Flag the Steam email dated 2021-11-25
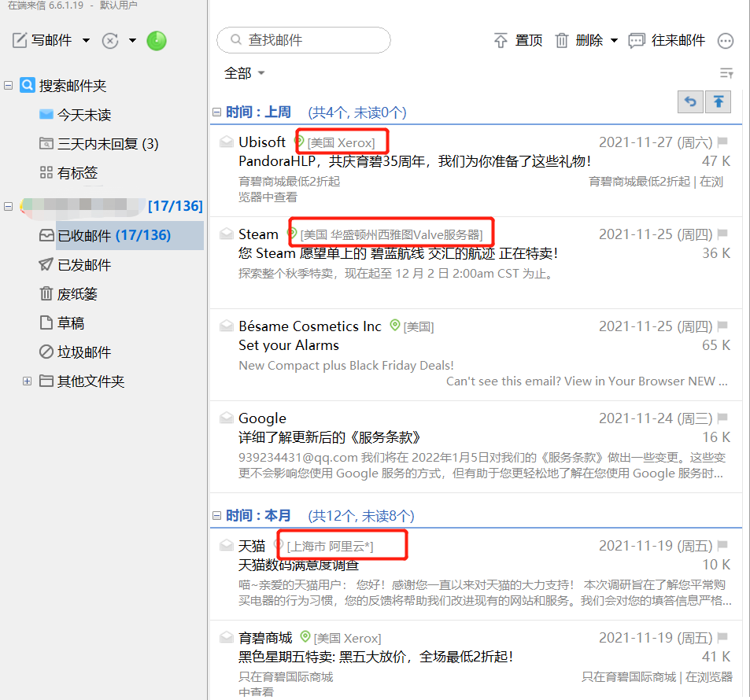Image resolution: width=750 pixels, height=700 pixels. [722, 234]
